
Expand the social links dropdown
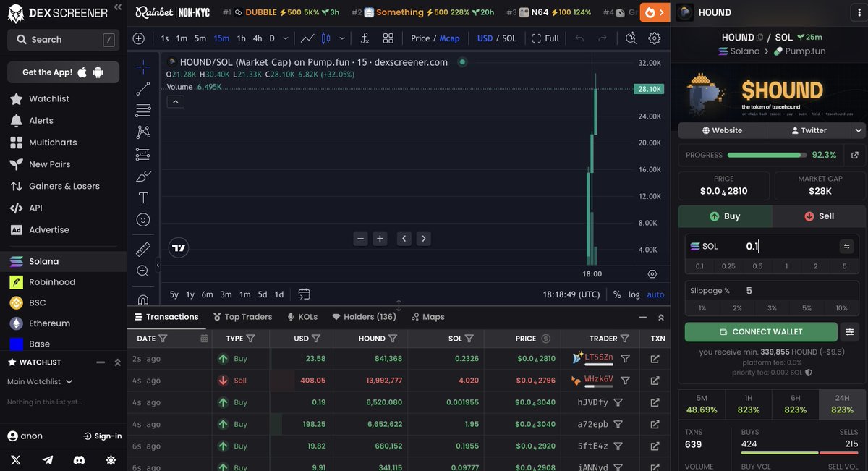[859, 130]
